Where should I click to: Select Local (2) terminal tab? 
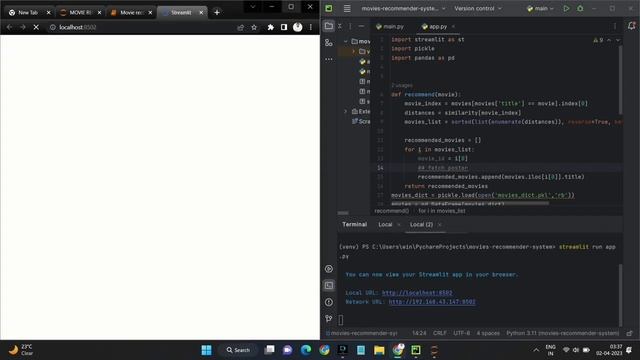(x=421, y=224)
